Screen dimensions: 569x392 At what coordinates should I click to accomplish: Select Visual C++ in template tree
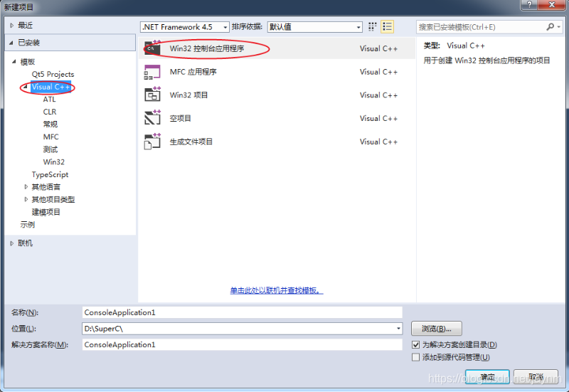pyautogui.click(x=50, y=87)
